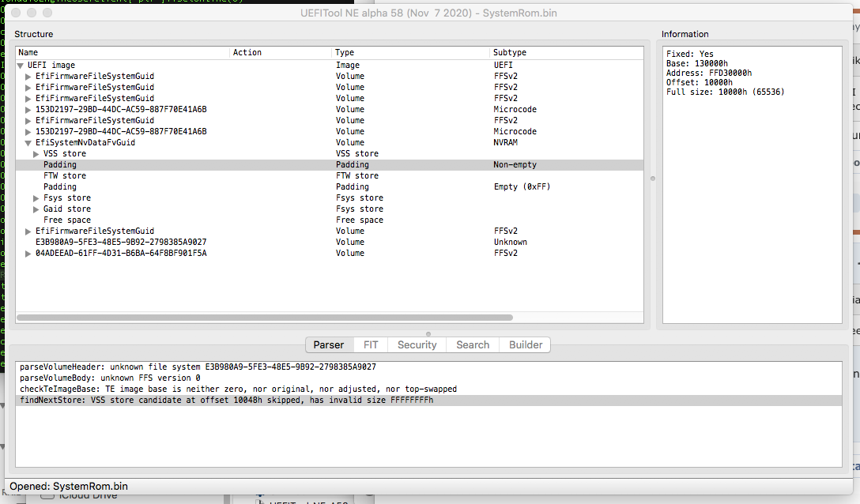860x504 pixels.
Task: Select findNextStore VSS store candidate message
Action: [428, 401]
